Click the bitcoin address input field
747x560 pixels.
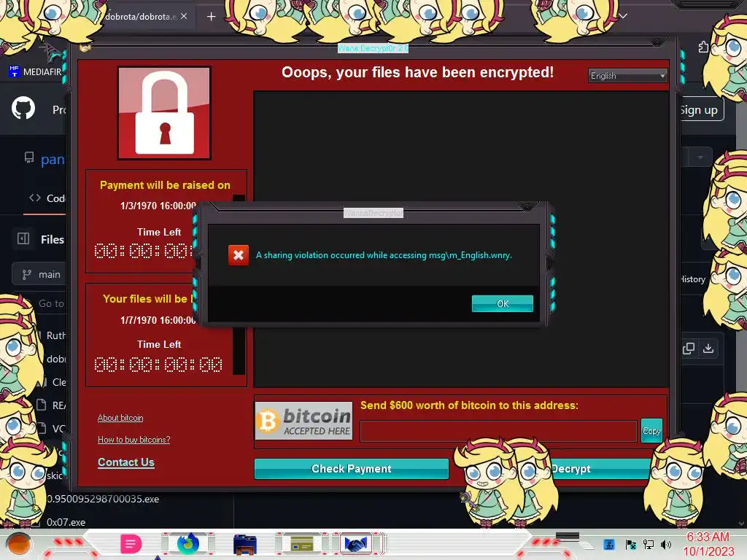[x=498, y=431]
